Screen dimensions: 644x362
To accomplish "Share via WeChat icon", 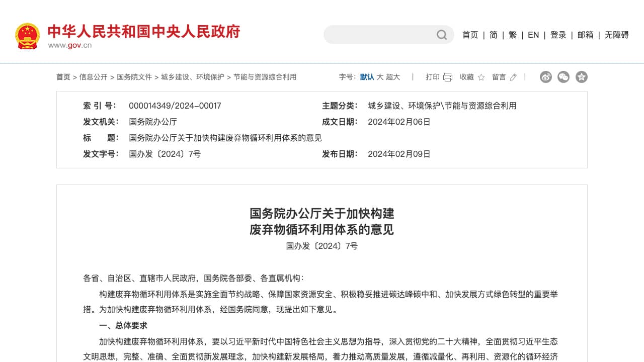I will pos(563,77).
